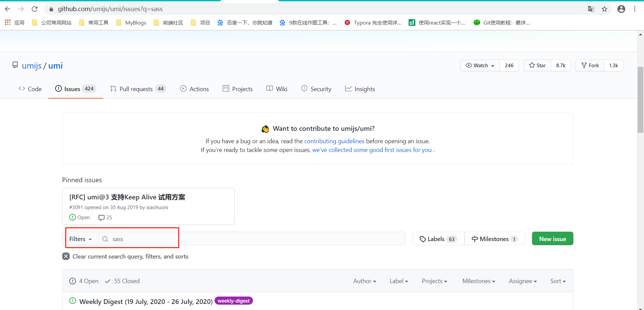The image size is (644, 310).
Task: Bookmark this page with the star icon
Action: pyautogui.click(x=604, y=9)
